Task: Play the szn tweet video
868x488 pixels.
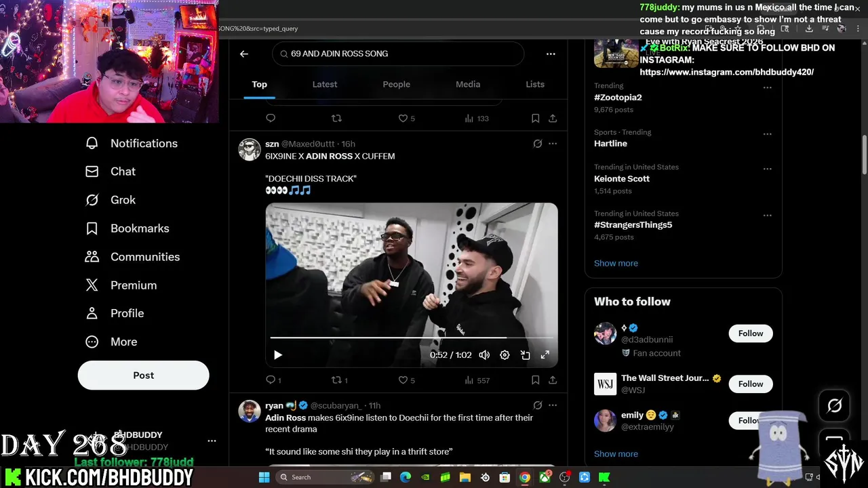Action: [x=277, y=354]
